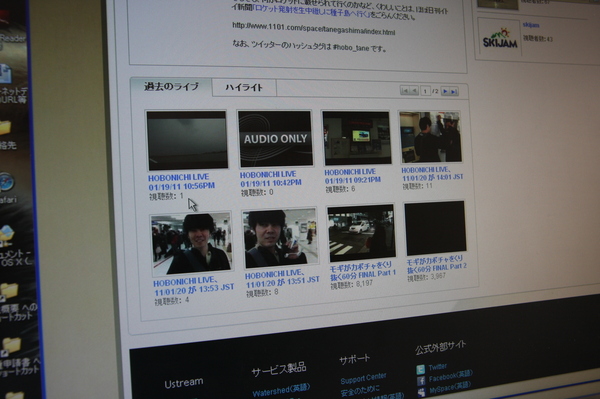600x399 pixels.
Task: Click the Twitter icon in footer
Action: (421, 370)
